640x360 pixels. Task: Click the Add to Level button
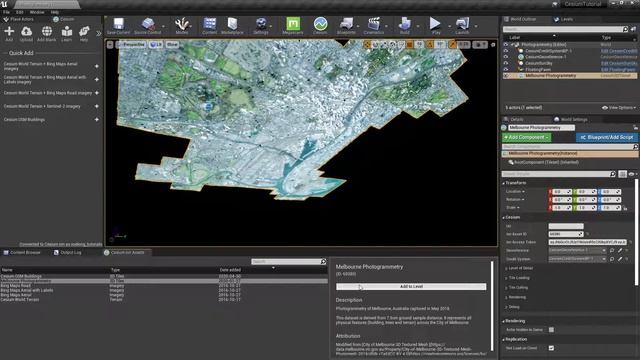[x=411, y=287]
